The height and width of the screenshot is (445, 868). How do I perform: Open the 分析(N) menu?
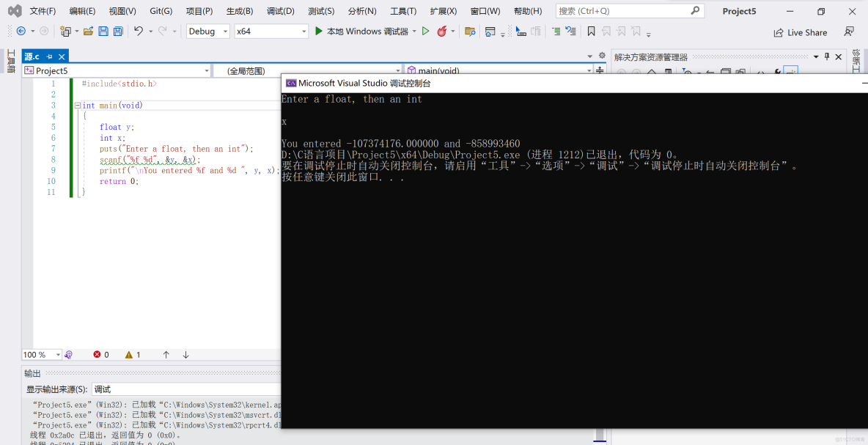363,11
